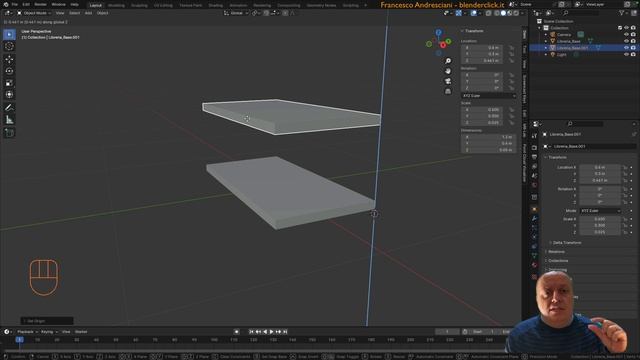Open viewport header Add menu
640x360 pixels.
pyautogui.click(x=88, y=13)
